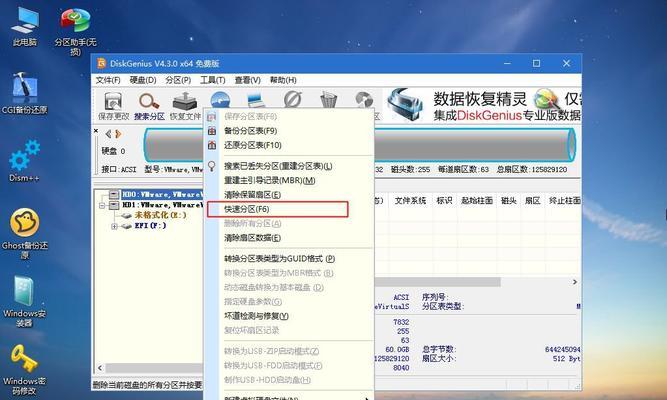Click the 保存更改 toolbar icon
This screenshot has width=667, height=400.
click(x=113, y=106)
